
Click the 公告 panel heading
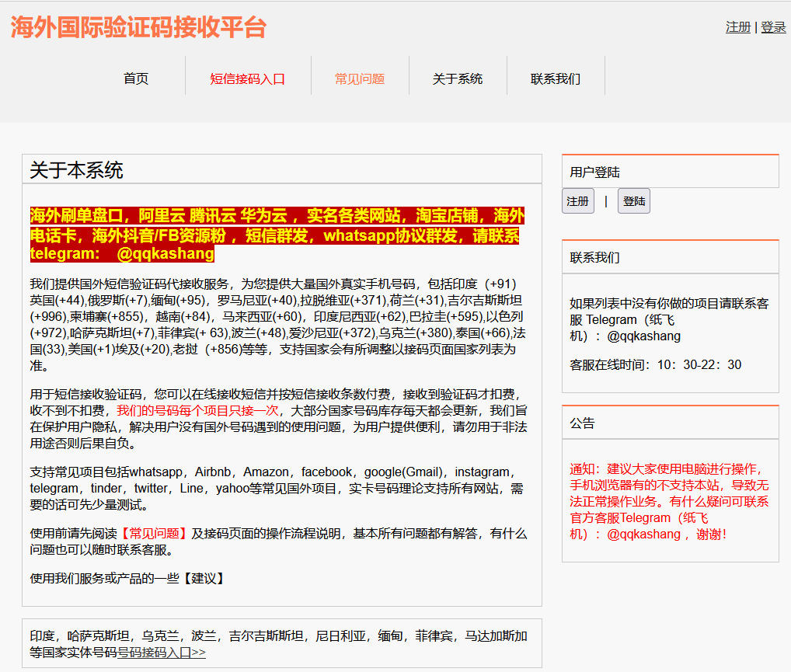click(x=582, y=423)
